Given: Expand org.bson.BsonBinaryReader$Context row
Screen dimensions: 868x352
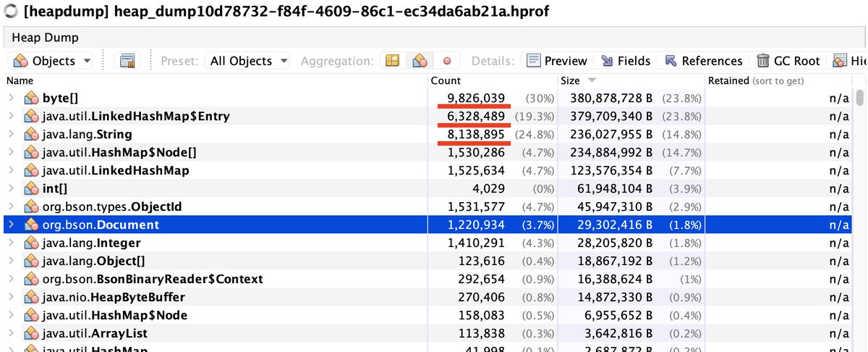Looking at the screenshot, I should point(11,279).
